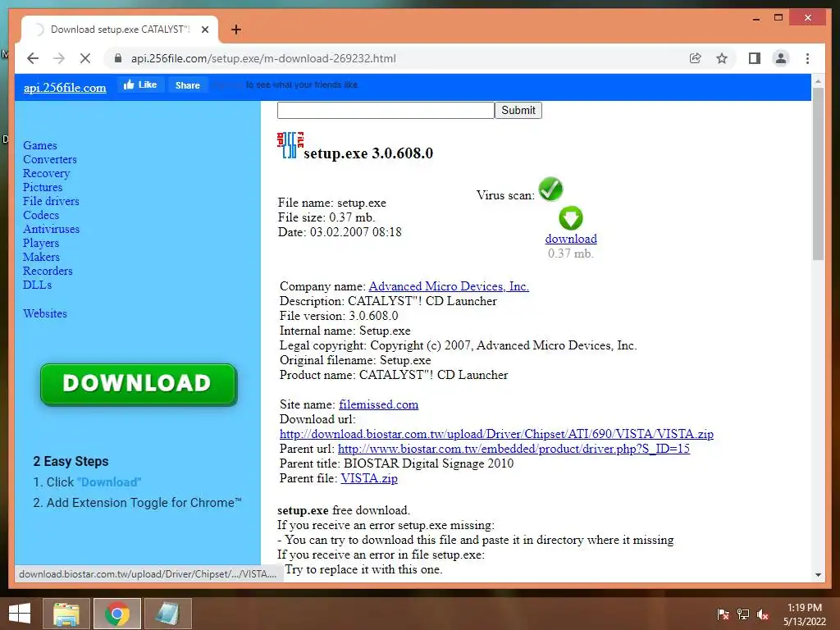840x630 pixels.
Task: Click the "Date: 03.02.2007 08:18" text
Action: tap(340, 232)
